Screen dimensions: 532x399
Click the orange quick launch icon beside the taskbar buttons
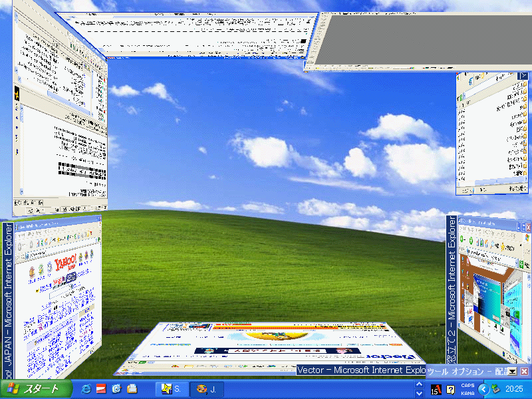[x=132, y=389]
